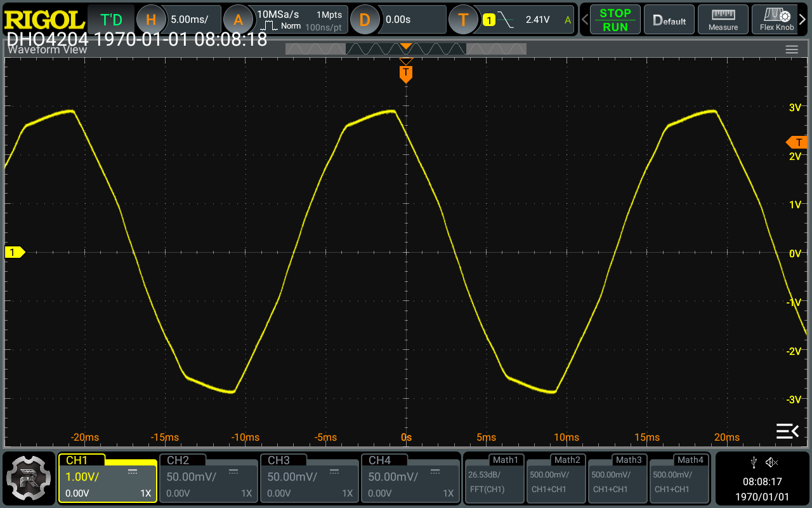Viewport: 812px width, 508px height.
Task: Click the Math1 26.53dB/ value
Action: [x=484, y=474]
